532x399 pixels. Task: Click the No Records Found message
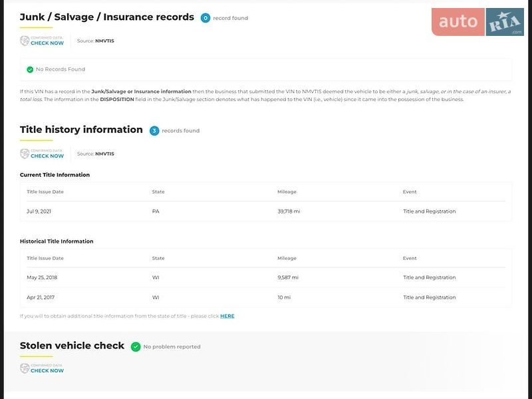coord(61,69)
